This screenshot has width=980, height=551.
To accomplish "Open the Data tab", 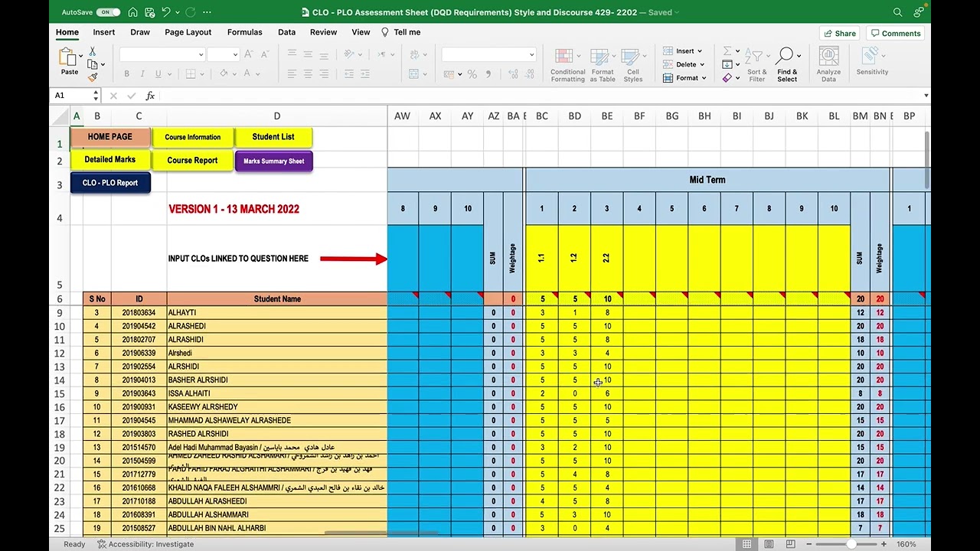I will point(286,32).
